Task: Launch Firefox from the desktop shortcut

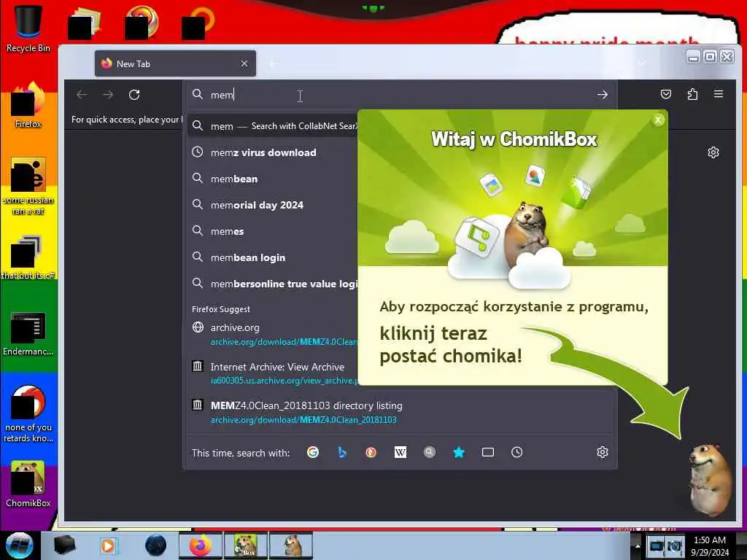Action: [28, 106]
